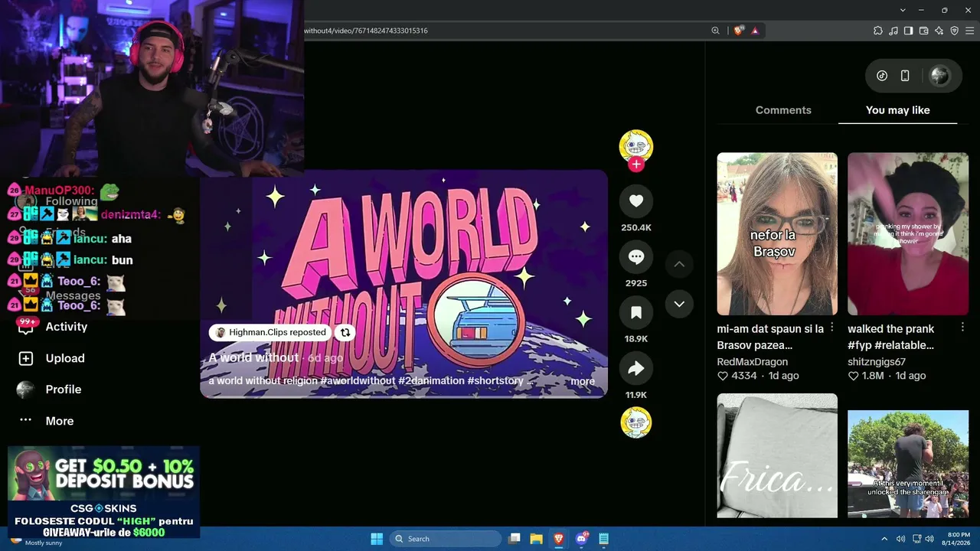Open creator avatar above the like button

coord(636,145)
